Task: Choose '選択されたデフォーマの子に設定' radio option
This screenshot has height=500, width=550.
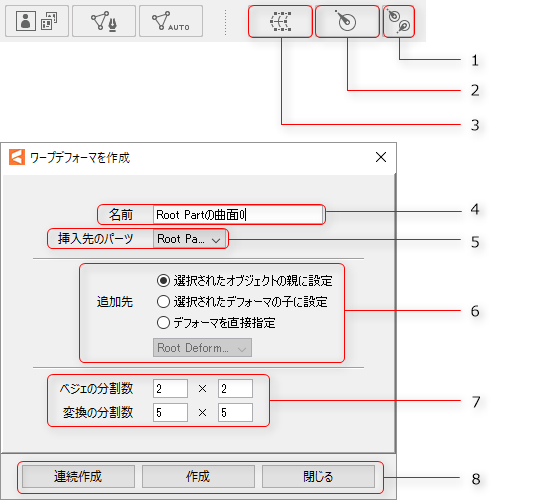Action: point(242,301)
